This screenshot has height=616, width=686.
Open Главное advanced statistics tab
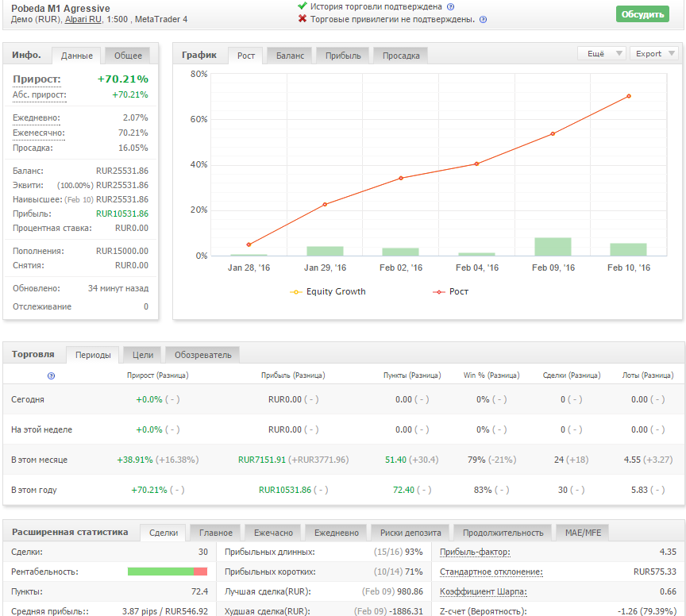(216, 533)
